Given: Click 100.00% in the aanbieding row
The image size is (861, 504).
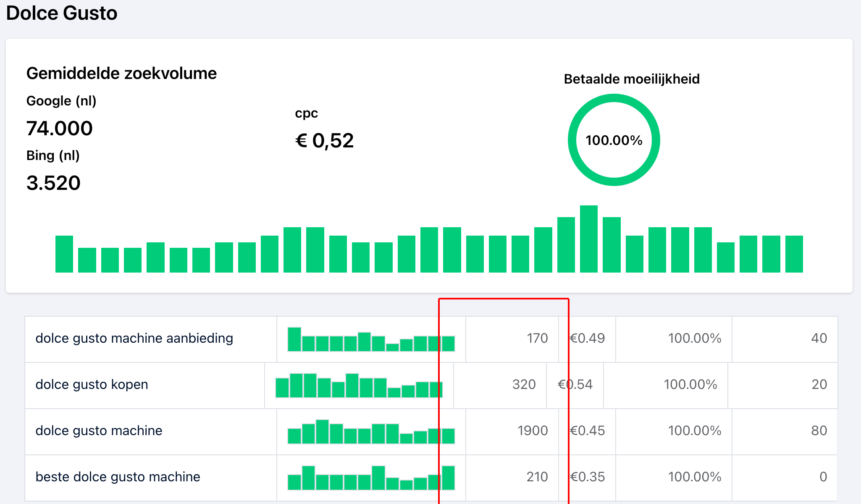Looking at the screenshot, I should [x=695, y=339].
